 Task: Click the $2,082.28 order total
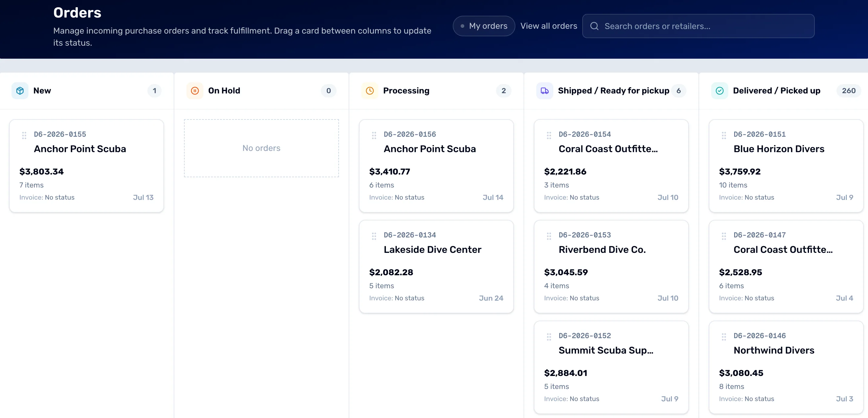(391, 272)
